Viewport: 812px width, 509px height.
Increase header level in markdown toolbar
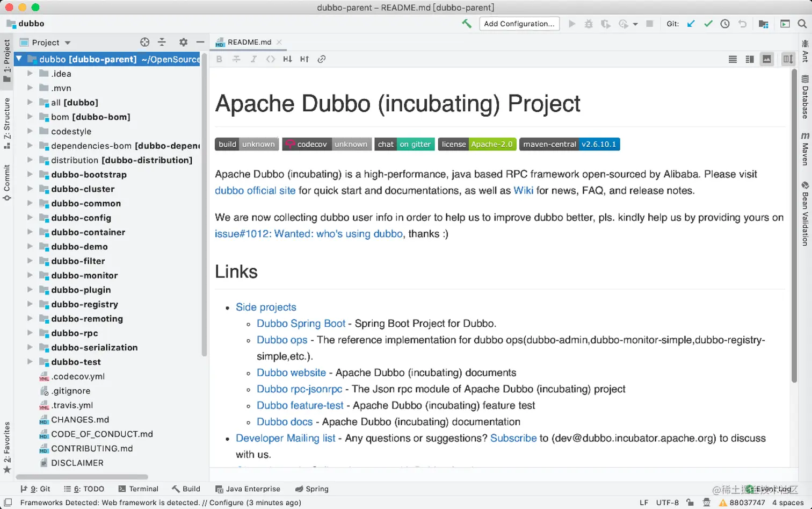(x=305, y=59)
